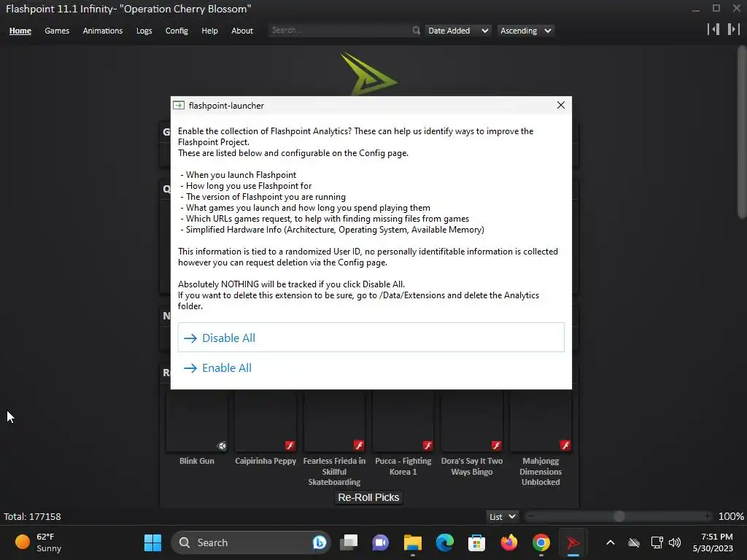Screen dimensions: 747x560
Task: Open the Chat (Teams) taskbar icon
Action: point(380,542)
